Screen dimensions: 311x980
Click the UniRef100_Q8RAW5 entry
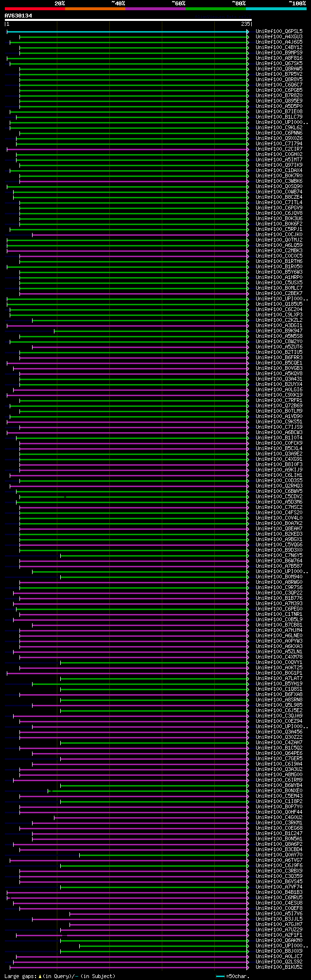click(x=279, y=69)
